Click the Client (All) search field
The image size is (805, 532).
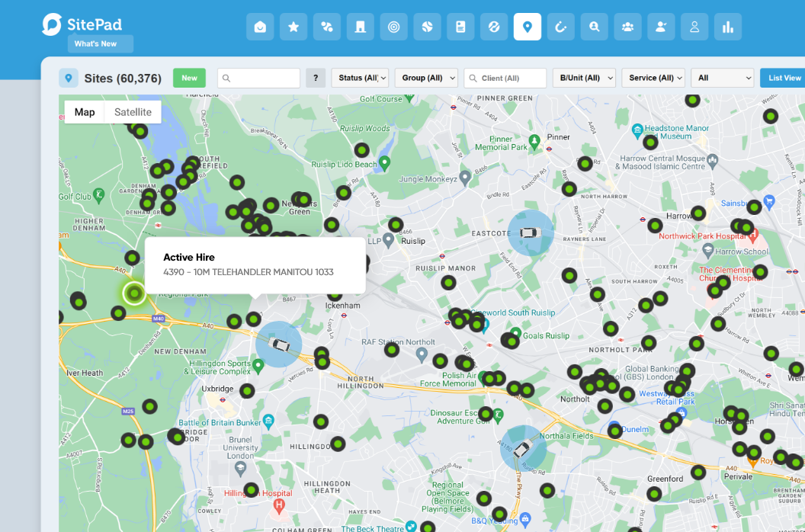click(x=505, y=78)
